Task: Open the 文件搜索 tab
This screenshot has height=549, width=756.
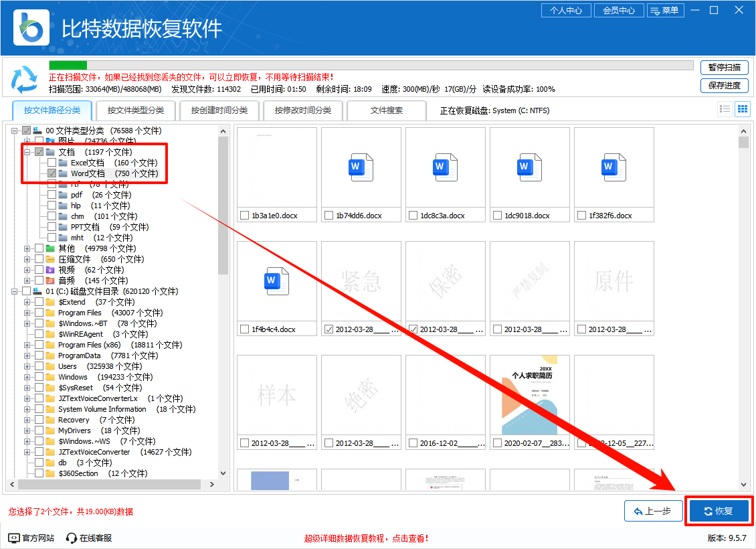Action: (x=387, y=110)
